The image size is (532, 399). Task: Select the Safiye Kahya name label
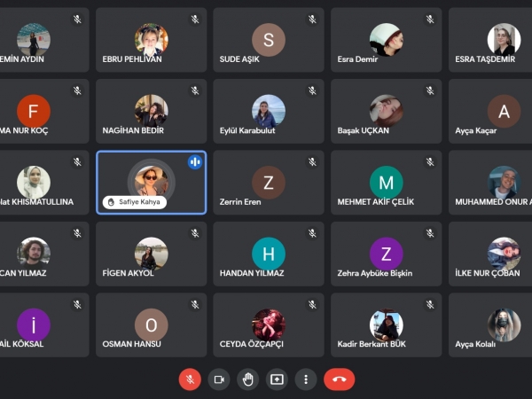(135, 202)
